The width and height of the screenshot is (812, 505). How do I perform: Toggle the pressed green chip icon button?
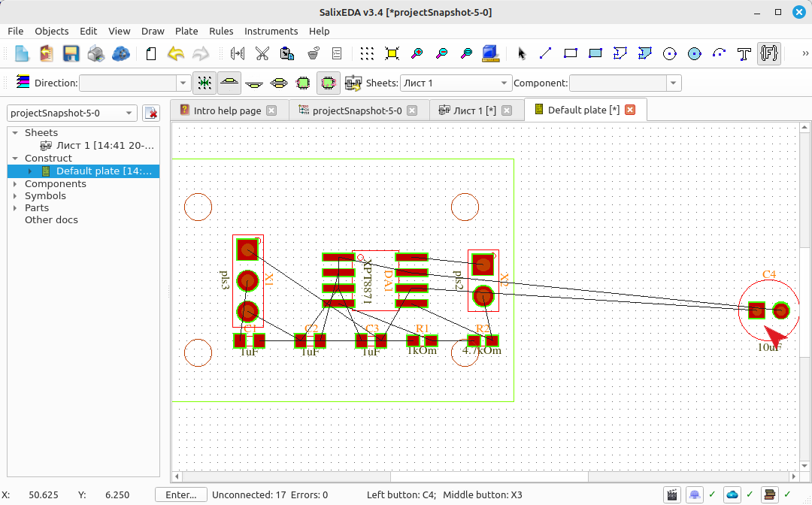tap(329, 83)
